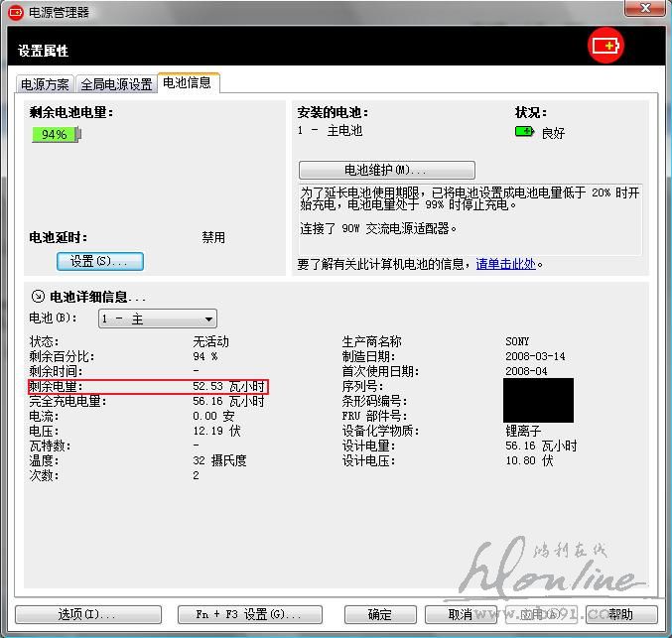Click the 52.53 瓦小时 remaining capacity value
The width and height of the screenshot is (672, 638).
pyautogui.click(x=228, y=386)
